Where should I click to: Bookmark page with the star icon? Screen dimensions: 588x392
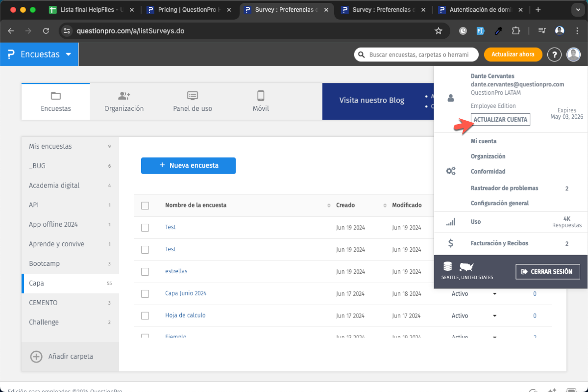[x=439, y=31]
